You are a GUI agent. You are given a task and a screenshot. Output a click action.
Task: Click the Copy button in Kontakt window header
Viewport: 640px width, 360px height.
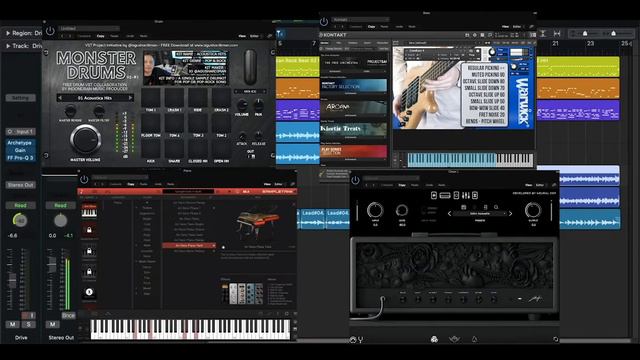click(x=371, y=27)
